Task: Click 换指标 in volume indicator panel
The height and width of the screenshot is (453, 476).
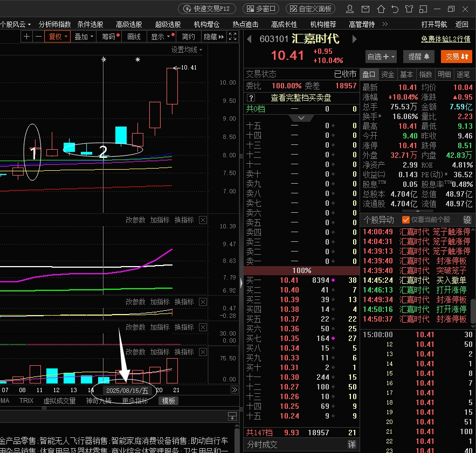Action: click(x=184, y=352)
